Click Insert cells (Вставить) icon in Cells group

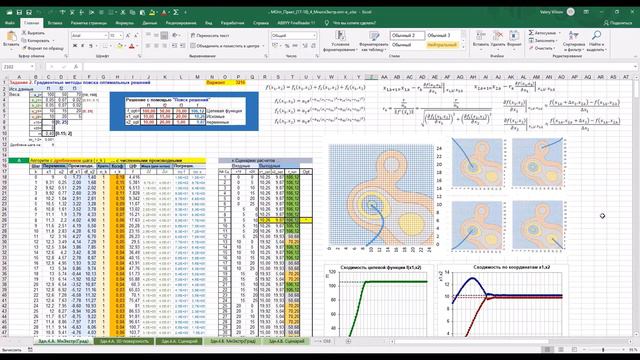point(480,36)
